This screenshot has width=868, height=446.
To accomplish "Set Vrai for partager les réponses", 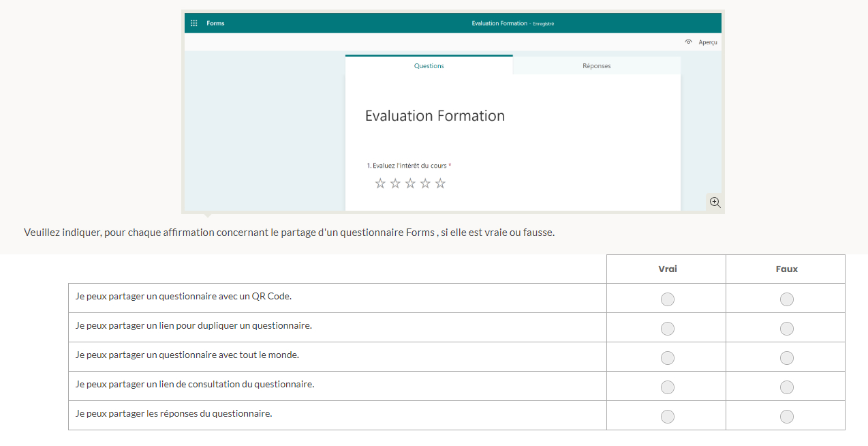I will [x=668, y=417].
